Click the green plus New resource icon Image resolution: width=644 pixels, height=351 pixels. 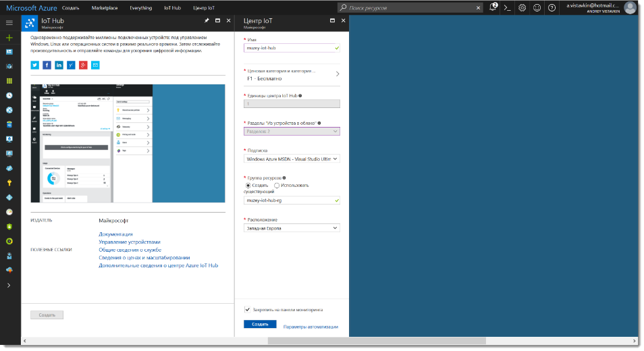pos(9,38)
